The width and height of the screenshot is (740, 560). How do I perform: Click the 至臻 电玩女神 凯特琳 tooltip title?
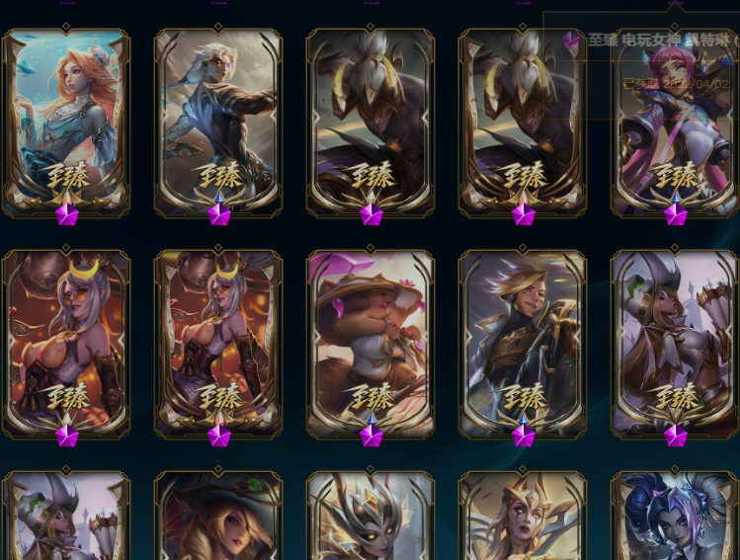tap(659, 40)
